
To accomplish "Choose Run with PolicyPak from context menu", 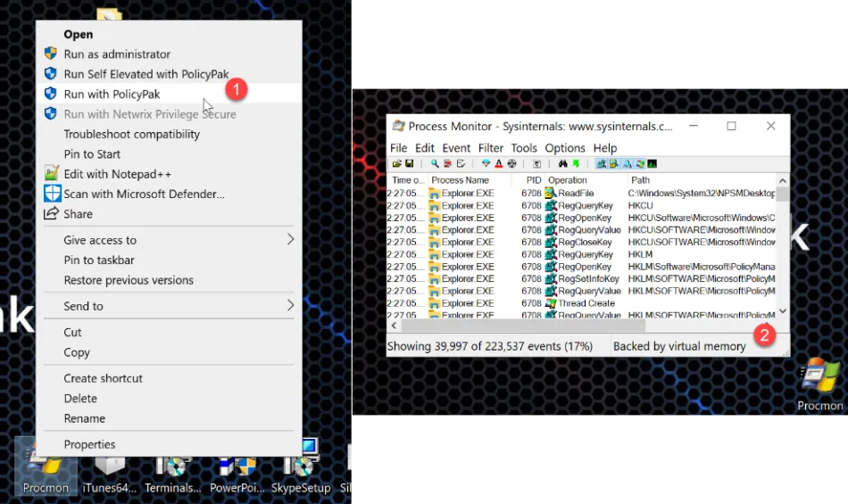I will (112, 95).
